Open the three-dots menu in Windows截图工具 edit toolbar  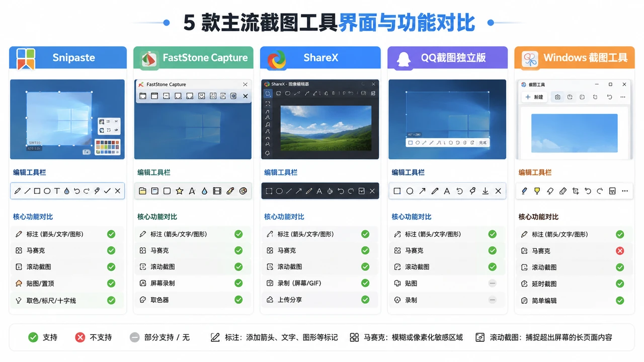tap(625, 191)
